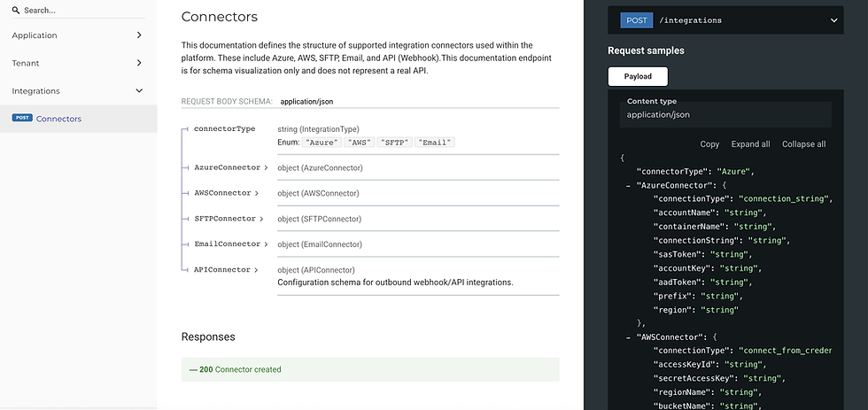Click the connectorType property name
The image size is (868, 410).
(225, 129)
